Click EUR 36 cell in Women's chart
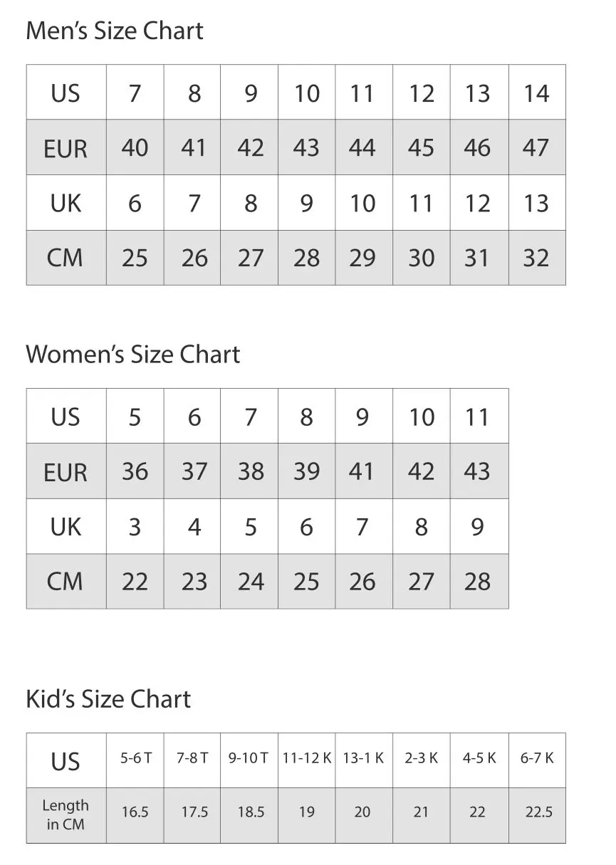Image resolution: width=616 pixels, height=865 pixels. pos(135,471)
